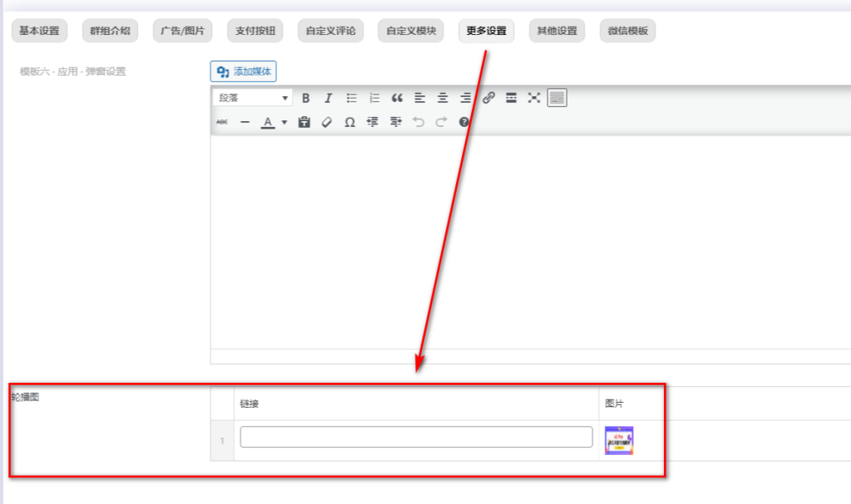Toggle center text alignment
The height and width of the screenshot is (504, 851).
(x=443, y=98)
